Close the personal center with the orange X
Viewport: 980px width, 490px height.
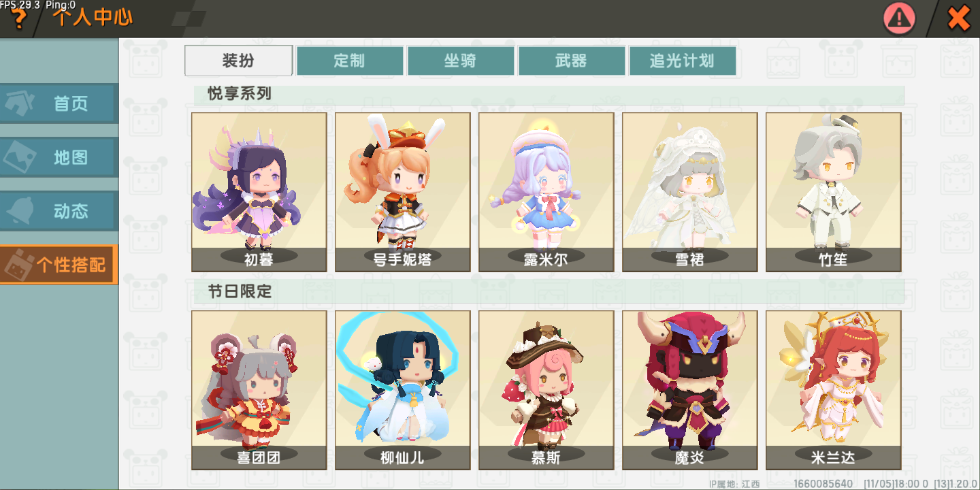(959, 18)
